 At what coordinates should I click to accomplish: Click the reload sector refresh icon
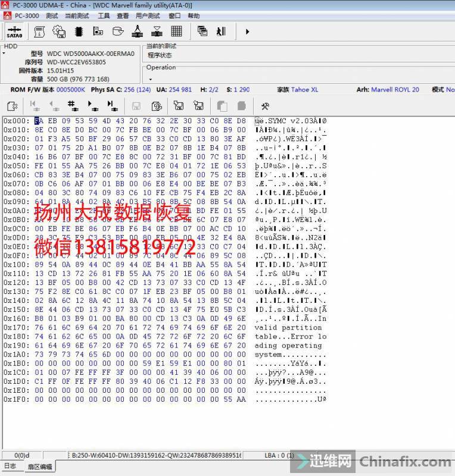157,106
